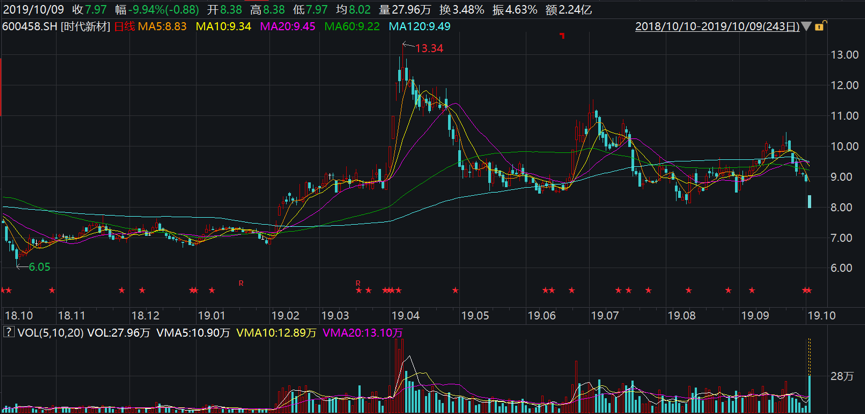
Task: Click the VOL(5,10,20) indicator name
Action: pos(51,331)
